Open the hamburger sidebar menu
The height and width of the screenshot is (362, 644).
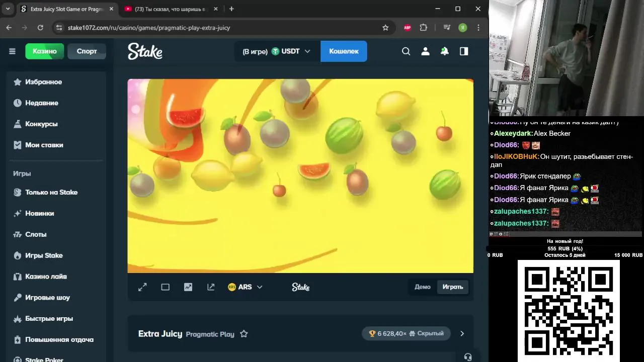pyautogui.click(x=12, y=51)
